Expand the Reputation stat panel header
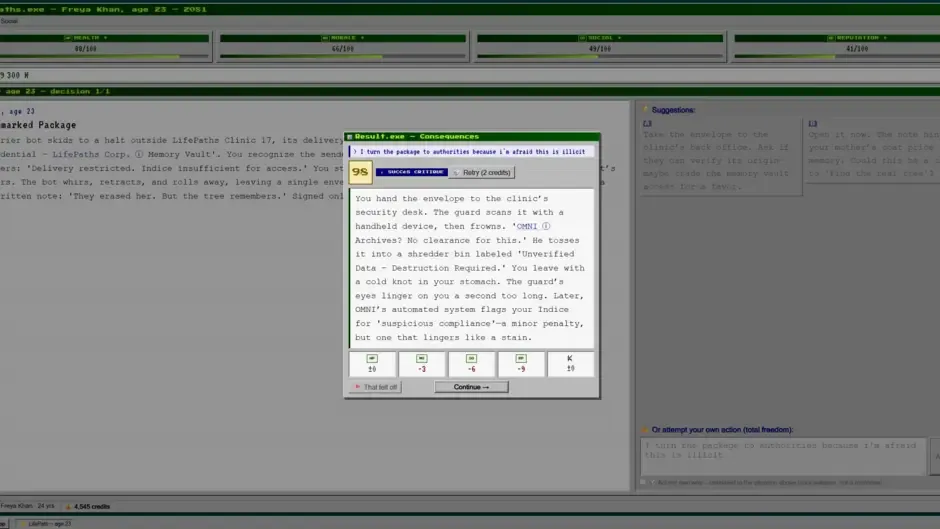The image size is (940, 529). click(x=857, y=38)
